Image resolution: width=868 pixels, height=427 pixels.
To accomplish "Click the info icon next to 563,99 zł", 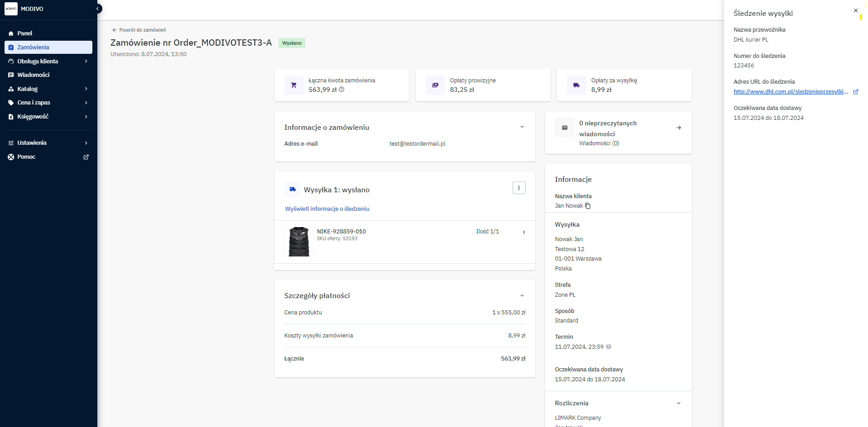I will [x=342, y=90].
